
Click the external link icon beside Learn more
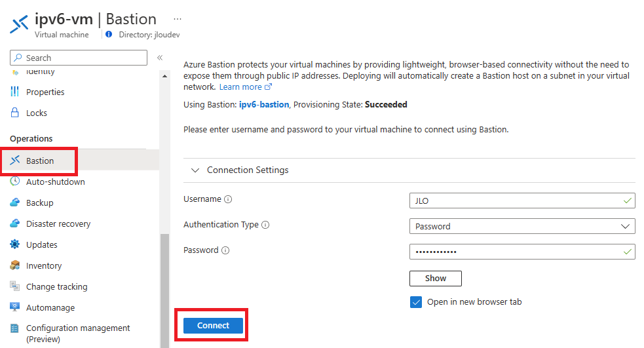click(x=268, y=87)
